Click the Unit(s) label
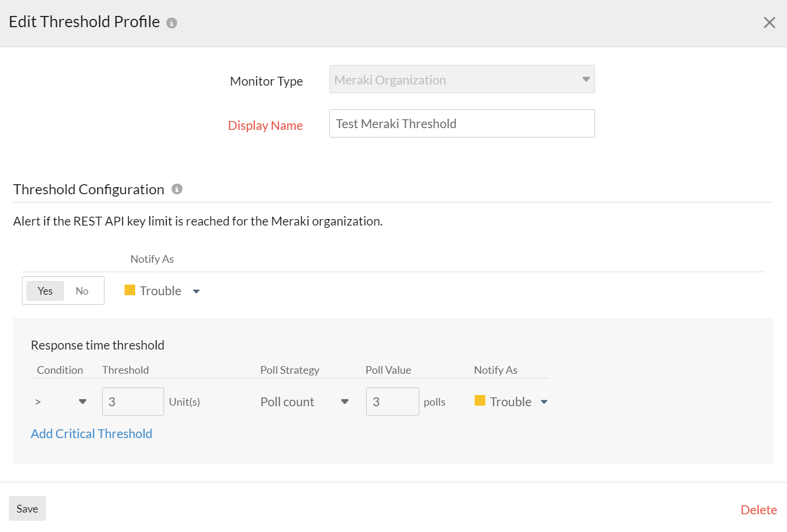 pos(184,402)
